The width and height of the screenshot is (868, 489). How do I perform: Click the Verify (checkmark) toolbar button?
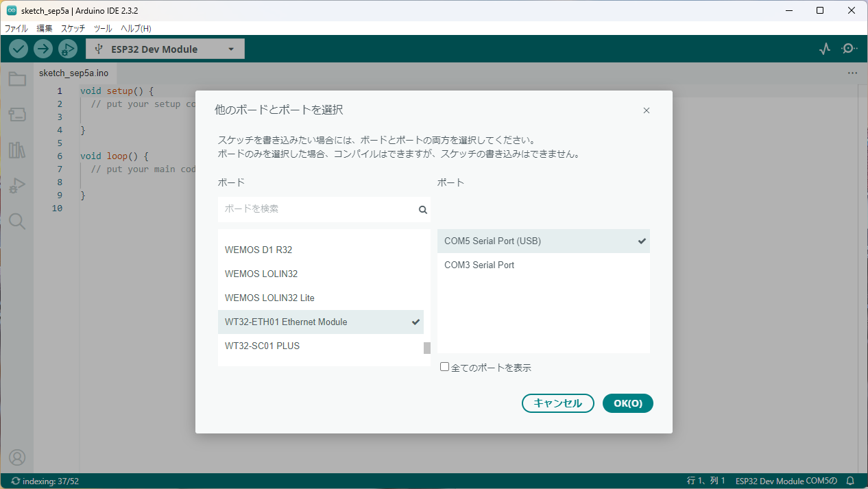pyautogui.click(x=19, y=49)
